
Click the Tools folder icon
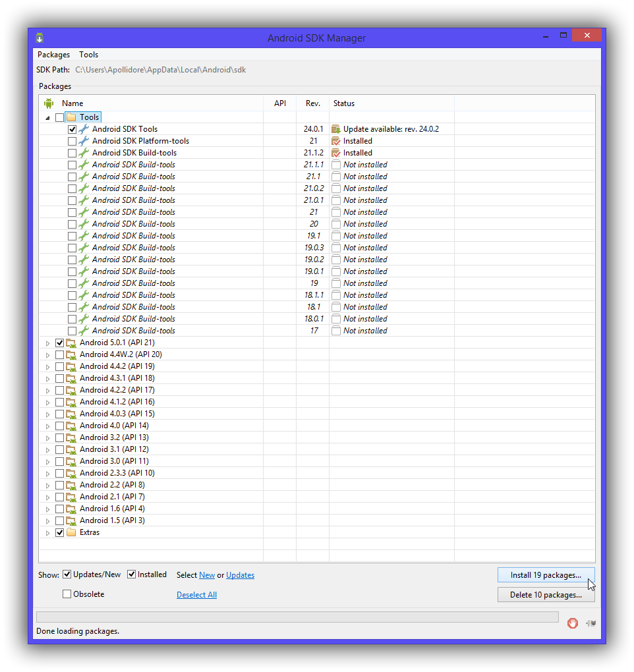tap(71, 117)
